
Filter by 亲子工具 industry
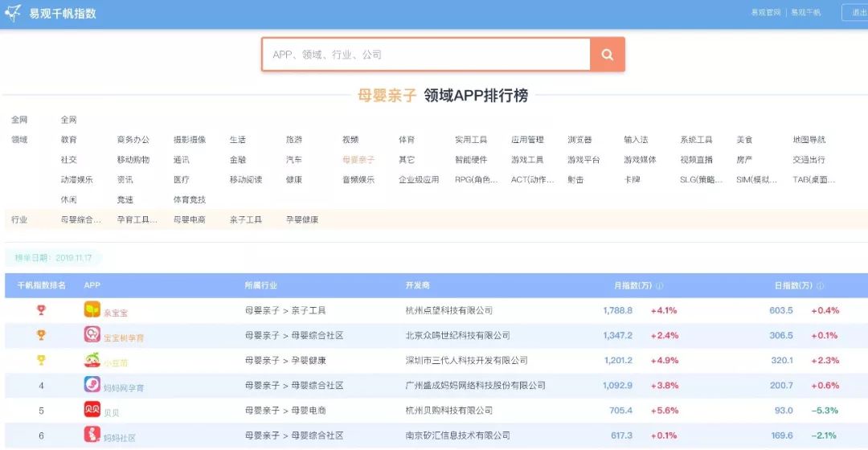(x=246, y=219)
